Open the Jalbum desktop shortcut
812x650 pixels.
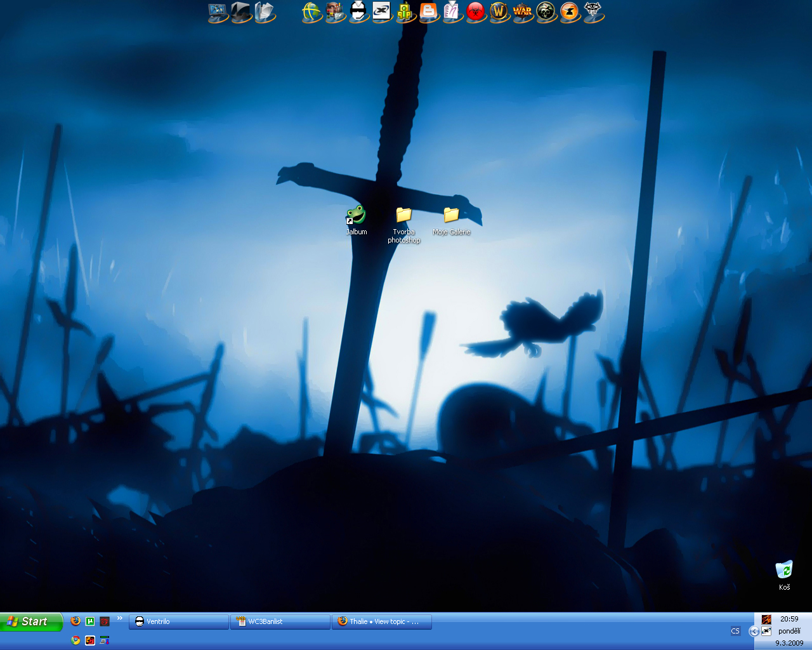coord(356,216)
